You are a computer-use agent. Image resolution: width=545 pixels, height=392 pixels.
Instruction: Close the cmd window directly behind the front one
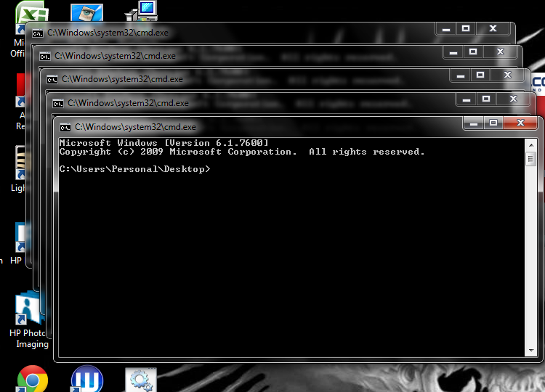513,99
